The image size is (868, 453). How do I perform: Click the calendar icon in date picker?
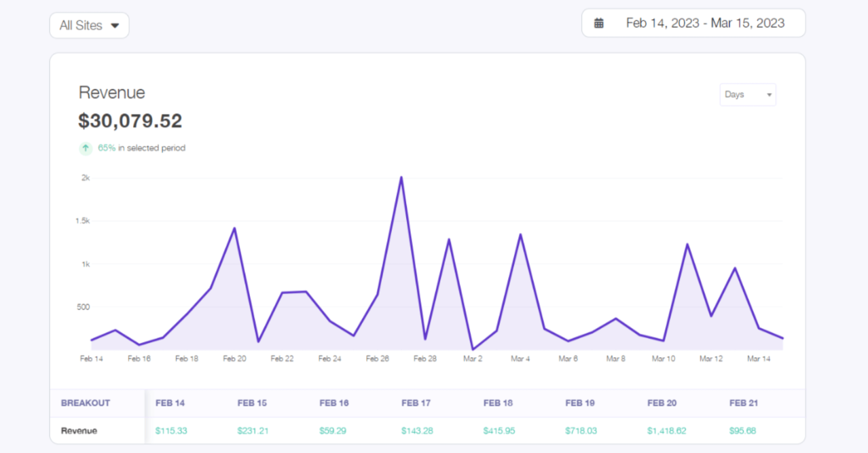click(599, 23)
